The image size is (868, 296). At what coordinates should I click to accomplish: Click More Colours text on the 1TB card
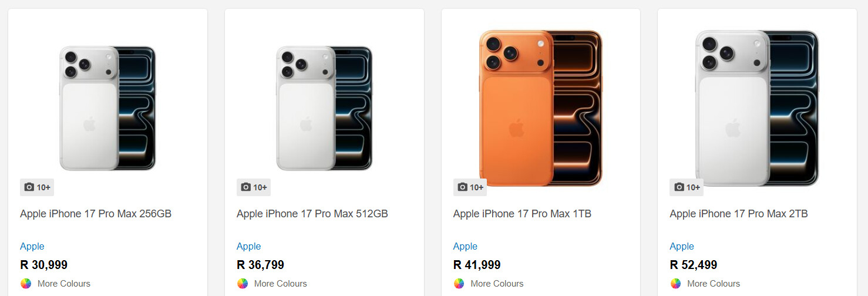pyautogui.click(x=497, y=284)
